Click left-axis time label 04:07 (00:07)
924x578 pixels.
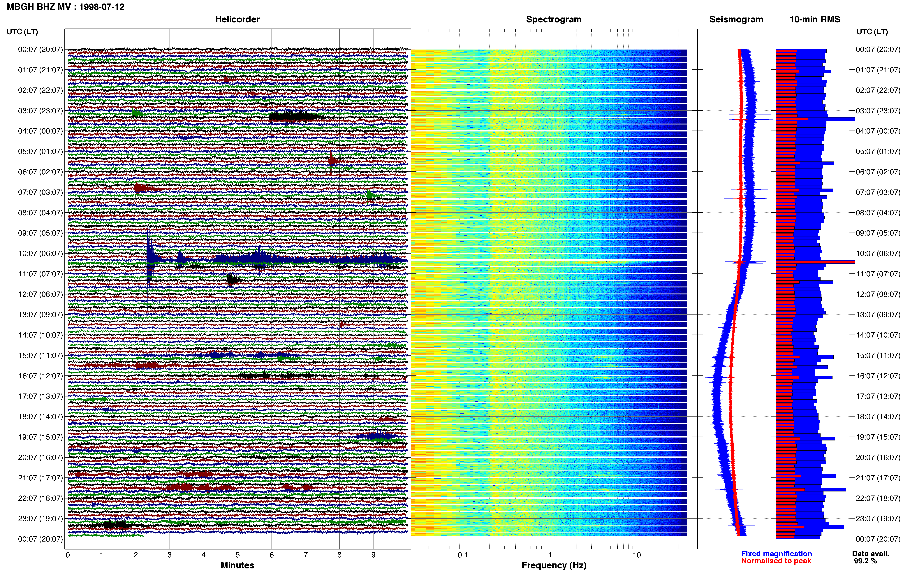point(41,131)
